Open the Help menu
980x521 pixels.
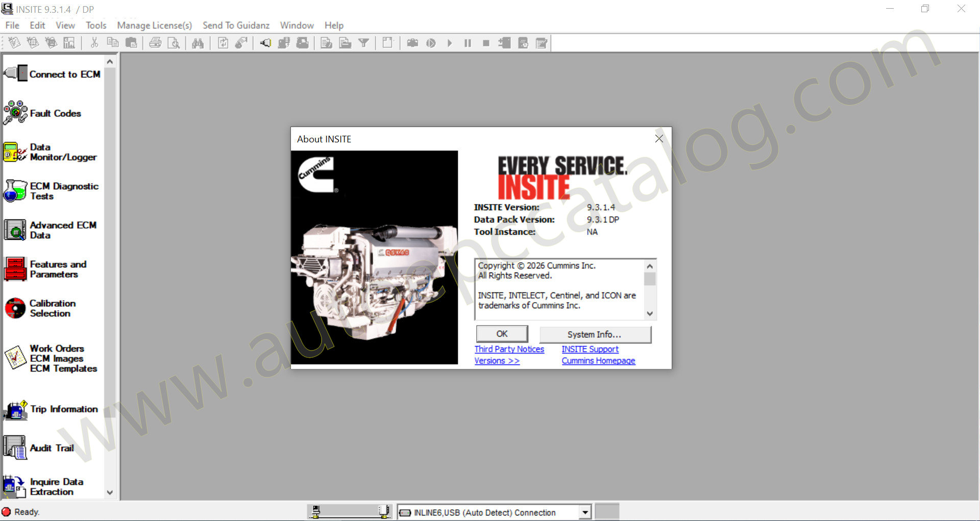334,25
